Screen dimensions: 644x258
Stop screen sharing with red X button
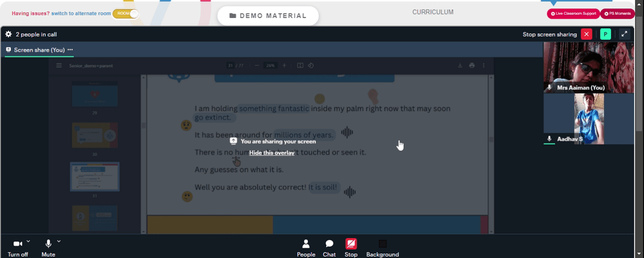(x=587, y=35)
